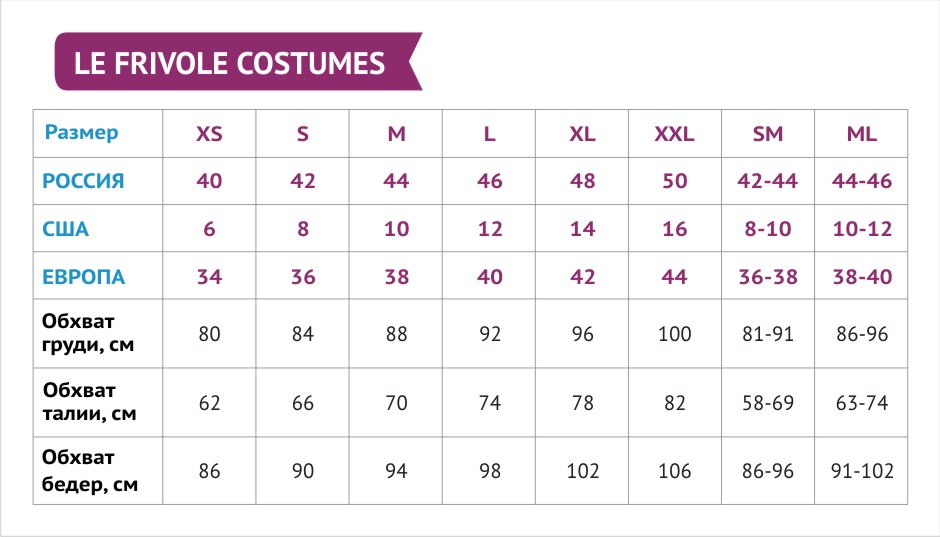Image resolution: width=940 pixels, height=537 pixels.
Task: Click the XXL size column header
Action: click(x=674, y=134)
